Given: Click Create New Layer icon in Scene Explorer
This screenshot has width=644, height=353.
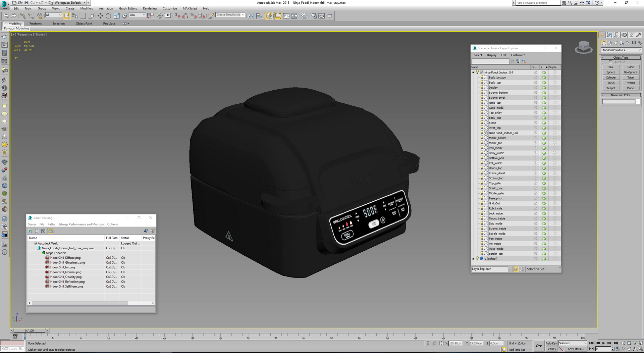Looking at the screenshot, I should click(x=524, y=61).
